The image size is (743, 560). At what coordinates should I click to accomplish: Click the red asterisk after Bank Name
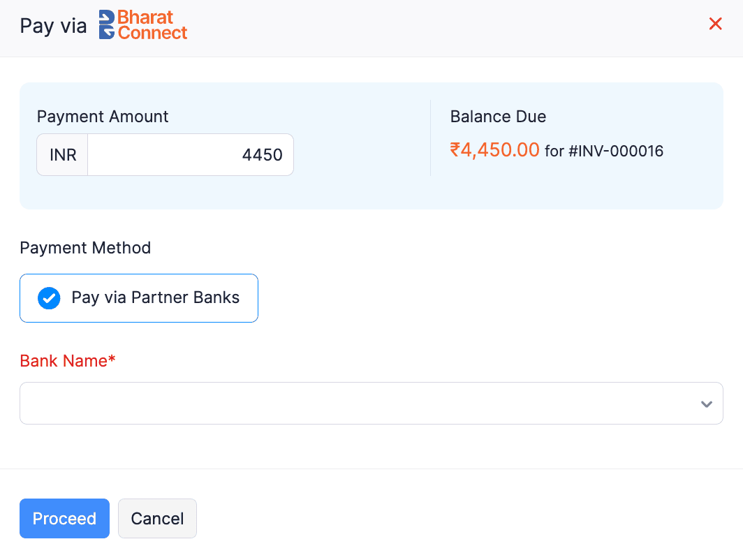tap(112, 360)
